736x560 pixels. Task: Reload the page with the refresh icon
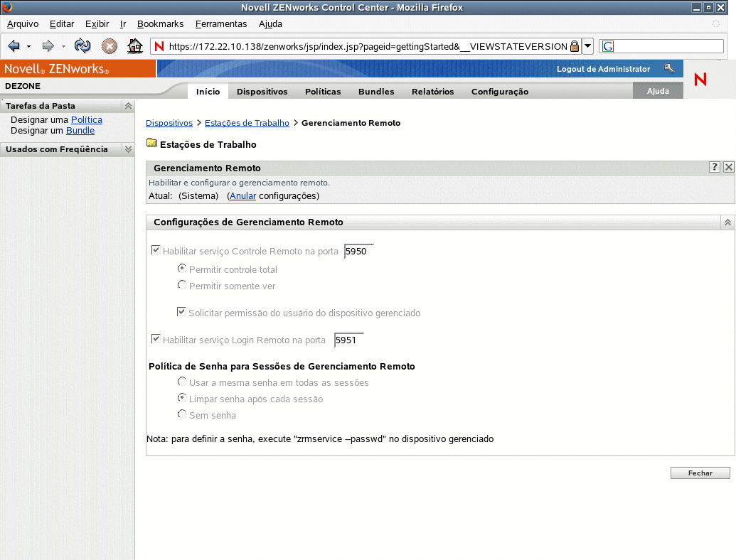pyautogui.click(x=82, y=46)
